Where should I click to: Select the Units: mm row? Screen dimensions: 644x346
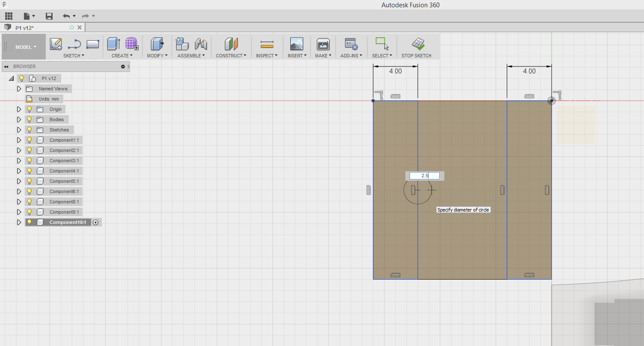pyautogui.click(x=44, y=99)
